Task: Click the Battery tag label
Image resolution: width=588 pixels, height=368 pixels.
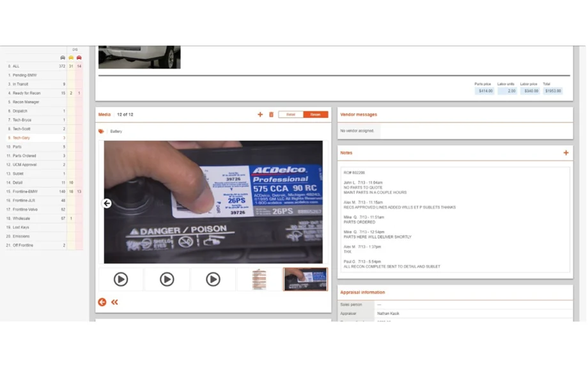Action: [116, 131]
